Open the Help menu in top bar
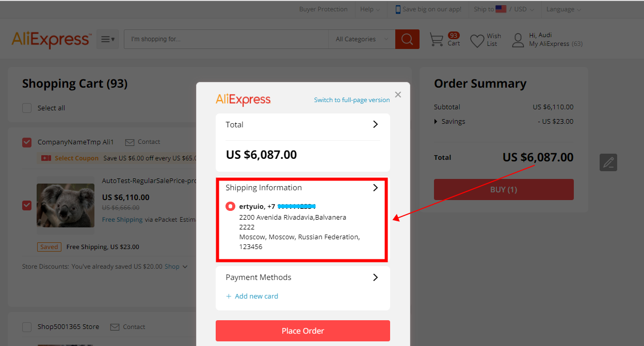The width and height of the screenshot is (644, 346). click(370, 9)
